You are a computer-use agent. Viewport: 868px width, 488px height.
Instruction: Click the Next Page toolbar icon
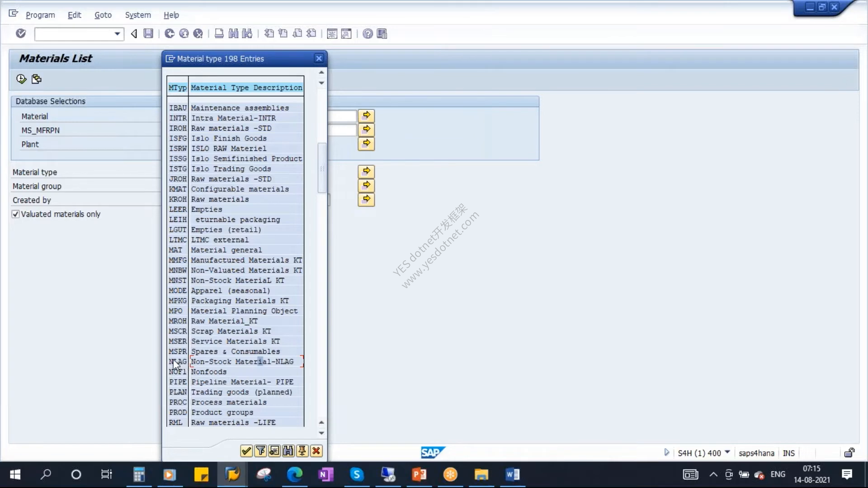[x=297, y=33]
